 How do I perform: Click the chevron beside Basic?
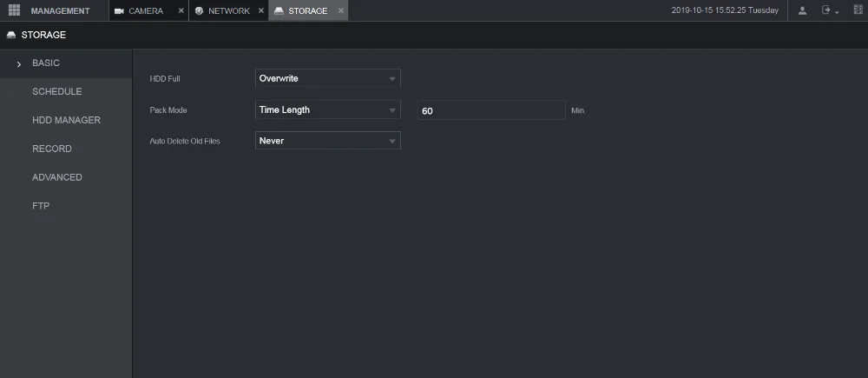pyautogui.click(x=19, y=64)
